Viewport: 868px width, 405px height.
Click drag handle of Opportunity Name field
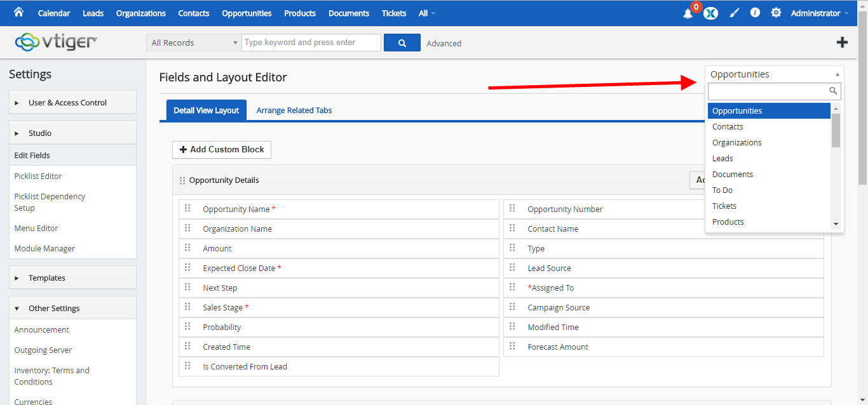[187, 208]
